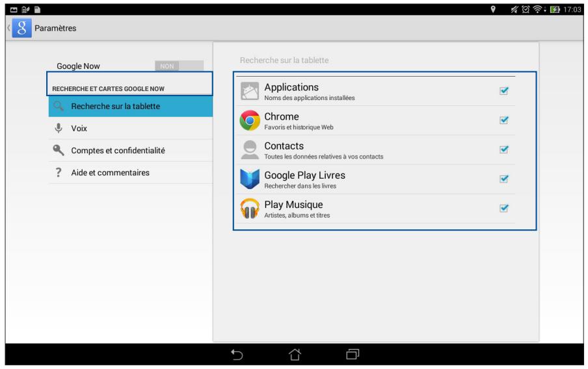Click 'Favoris et historique Web' text
Viewport: 588px width, 369px height.
[x=299, y=127]
